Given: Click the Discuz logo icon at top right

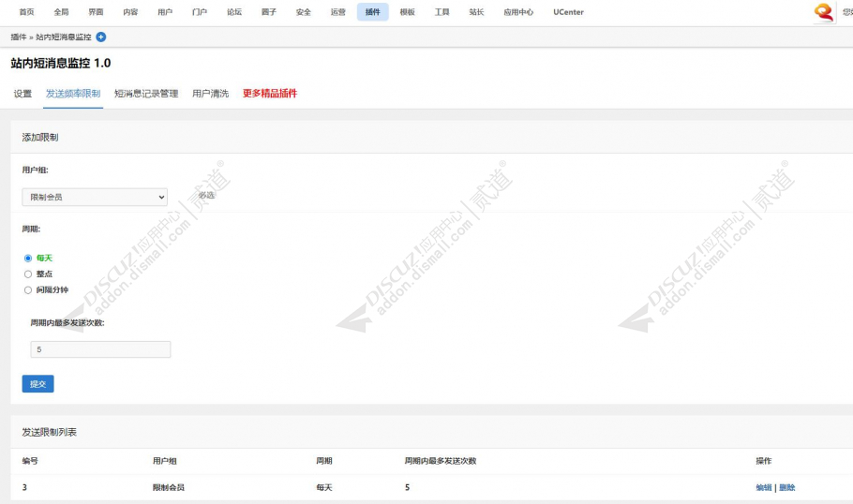Looking at the screenshot, I should point(824,12).
